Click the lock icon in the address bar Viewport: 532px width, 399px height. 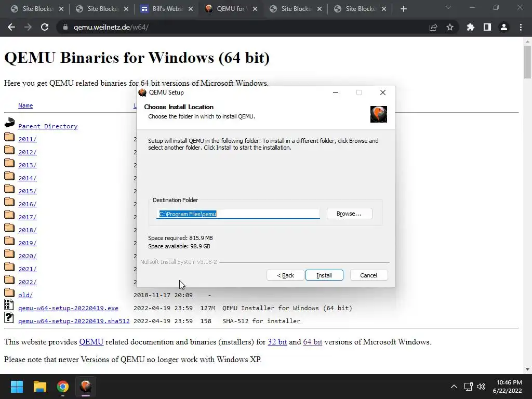(x=65, y=27)
